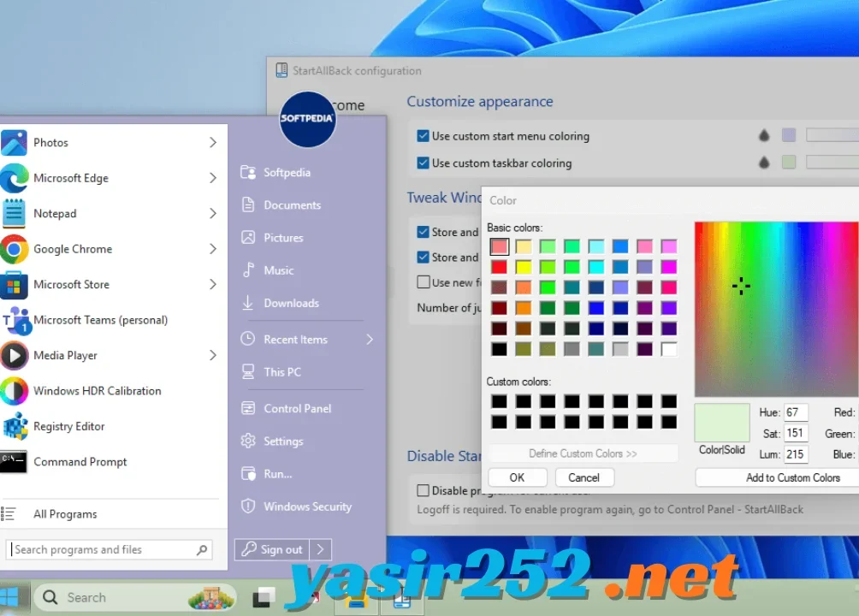Launch Media Player icon

coord(15,356)
